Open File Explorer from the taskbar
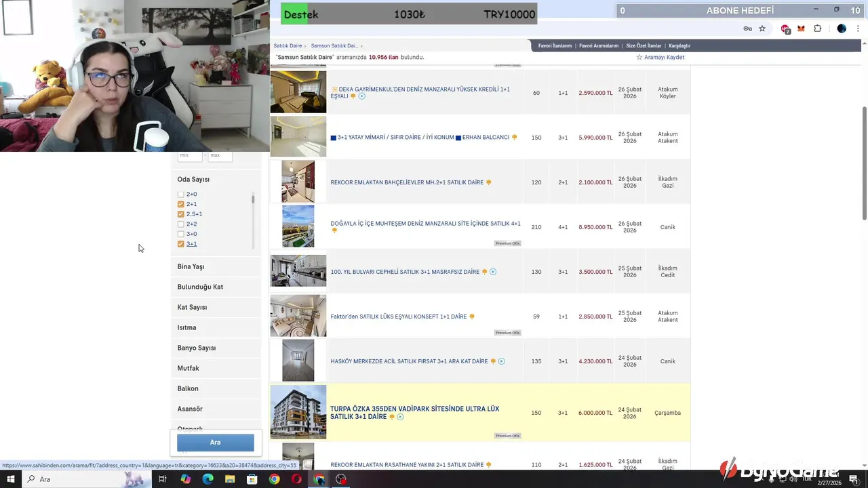The image size is (868, 488). [x=230, y=479]
